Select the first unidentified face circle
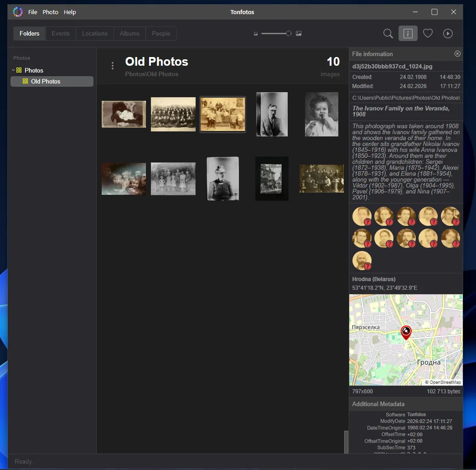 coord(362,216)
